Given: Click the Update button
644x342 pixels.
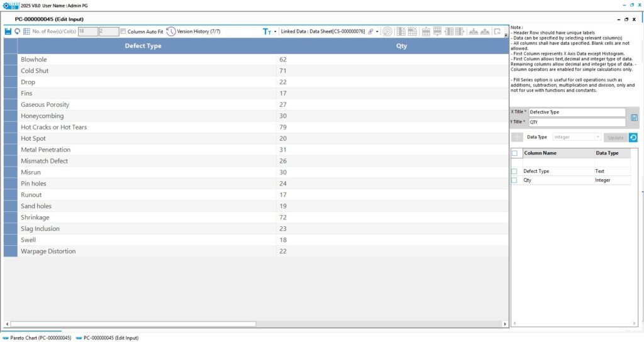Looking at the screenshot, I should click(x=615, y=138).
